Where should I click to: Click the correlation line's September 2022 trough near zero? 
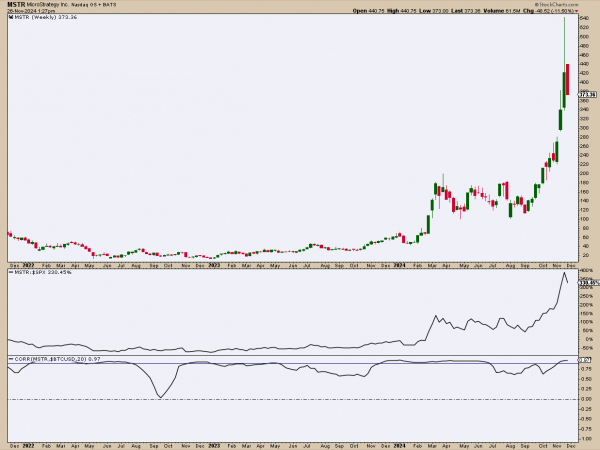[x=160, y=397]
